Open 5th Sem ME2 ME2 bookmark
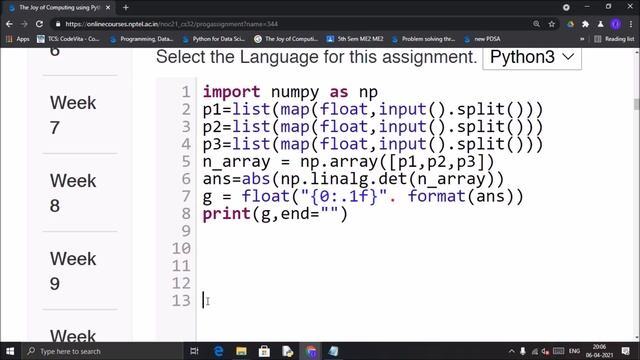 (355, 39)
